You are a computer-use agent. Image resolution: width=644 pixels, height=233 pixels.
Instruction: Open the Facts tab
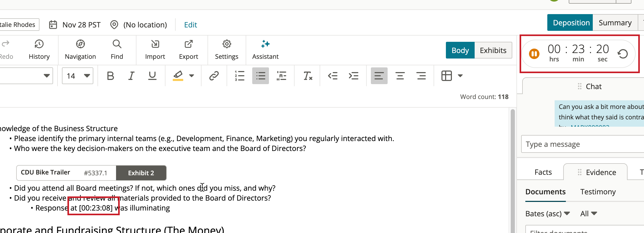coord(543,172)
